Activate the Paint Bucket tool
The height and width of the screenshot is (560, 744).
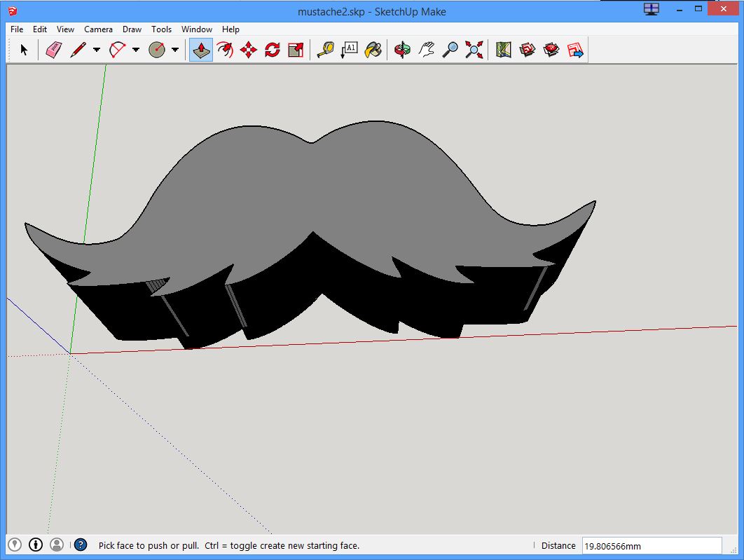pos(373,50)
